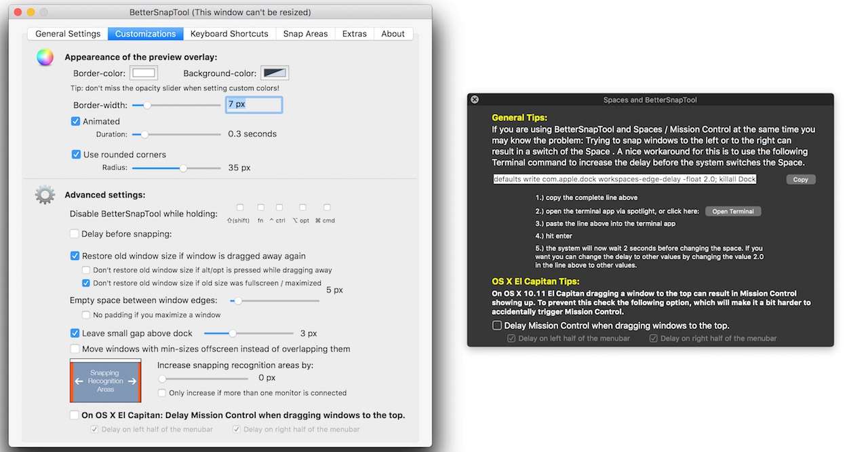Check the cmd modifier key box
This screenshot has height=452, width=868.
pos(327,208)
